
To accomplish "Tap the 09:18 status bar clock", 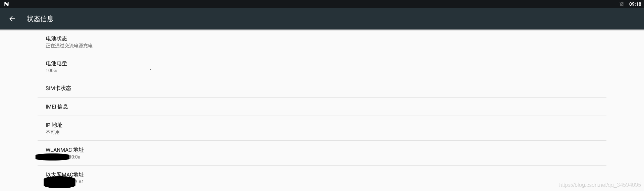I will point(635,4).
